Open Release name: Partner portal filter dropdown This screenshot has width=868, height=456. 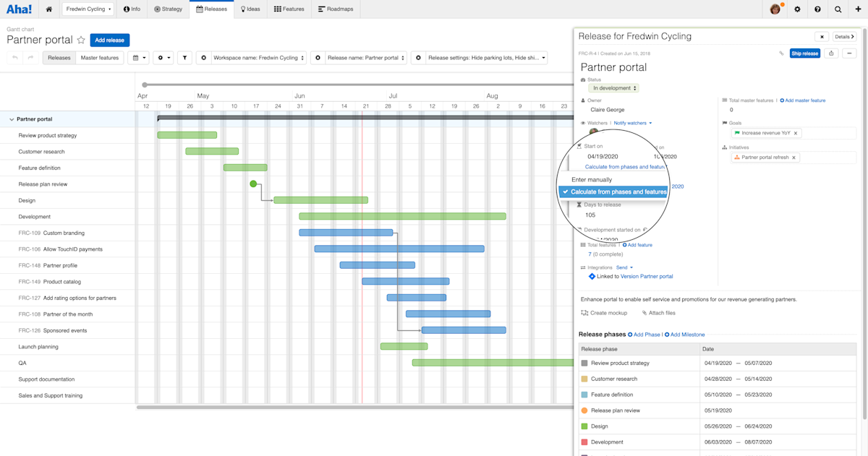click(366, 58)
